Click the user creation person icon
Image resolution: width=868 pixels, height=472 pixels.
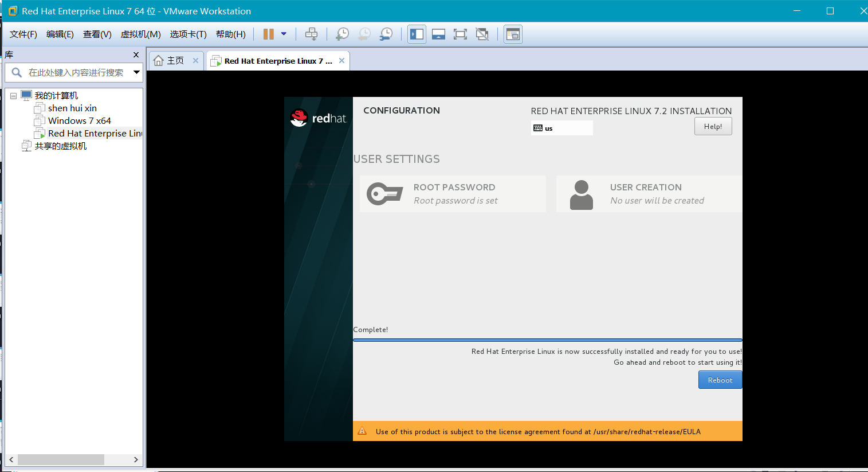point(582,194)
